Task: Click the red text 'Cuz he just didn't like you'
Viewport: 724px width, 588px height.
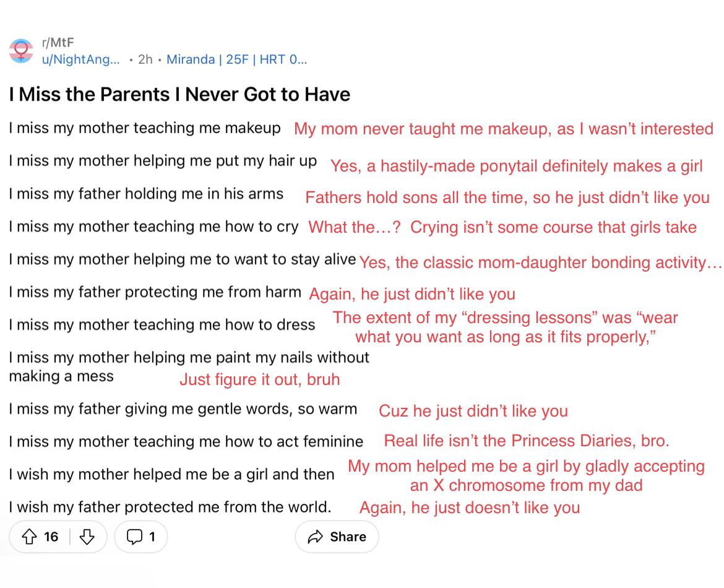Action: 473,410
